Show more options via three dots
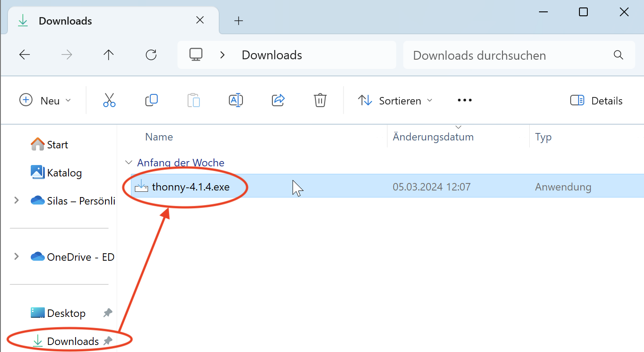Viewport: 644px width, 352px height. (464, 101)
